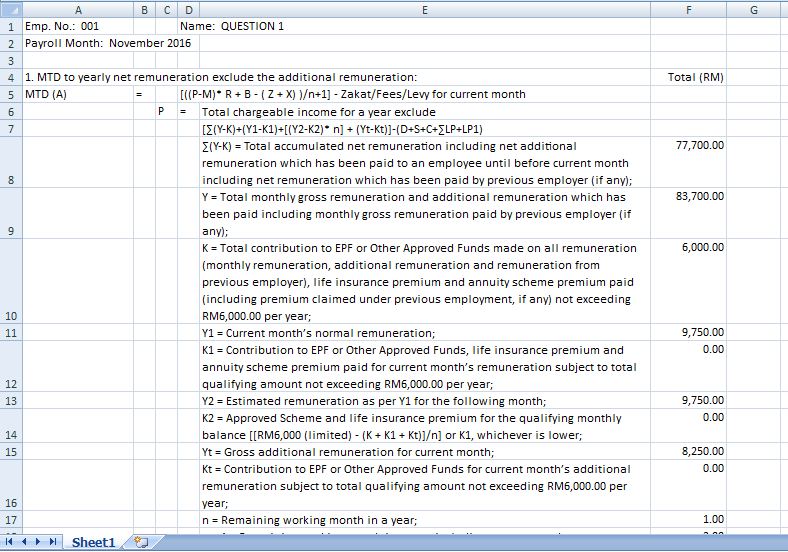
Task: Click cell 'Emp. No.: 001'
Action: [78, 26]
